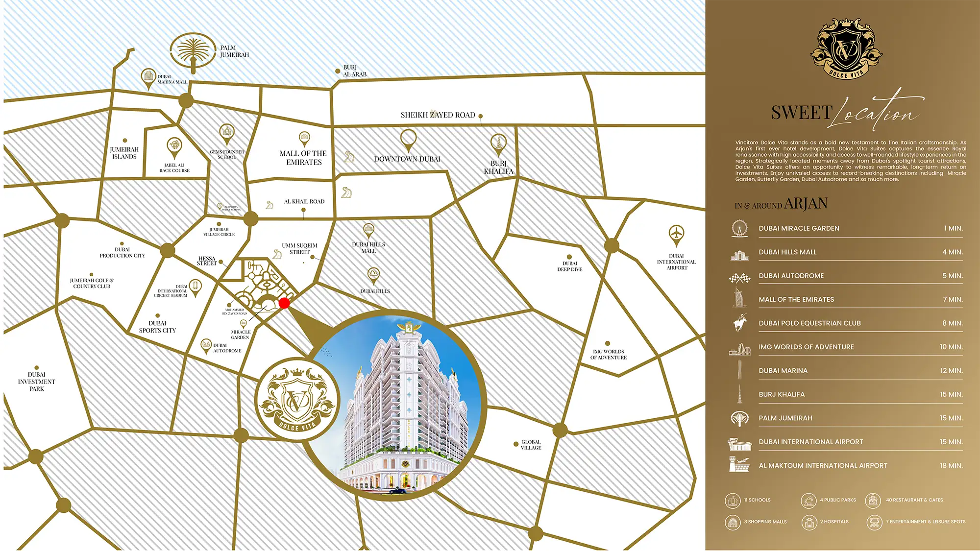
Task: Click the red Dolce Vita location marker
Action: 284,303
